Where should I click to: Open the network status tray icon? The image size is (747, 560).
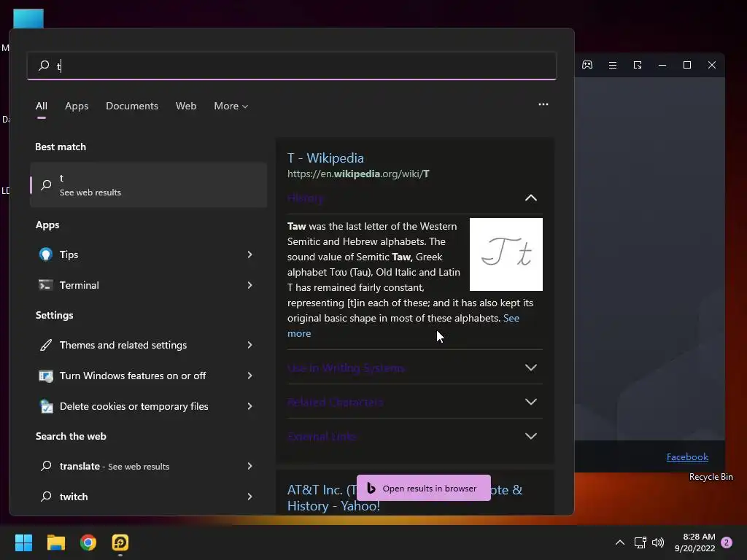click(640, 542)
